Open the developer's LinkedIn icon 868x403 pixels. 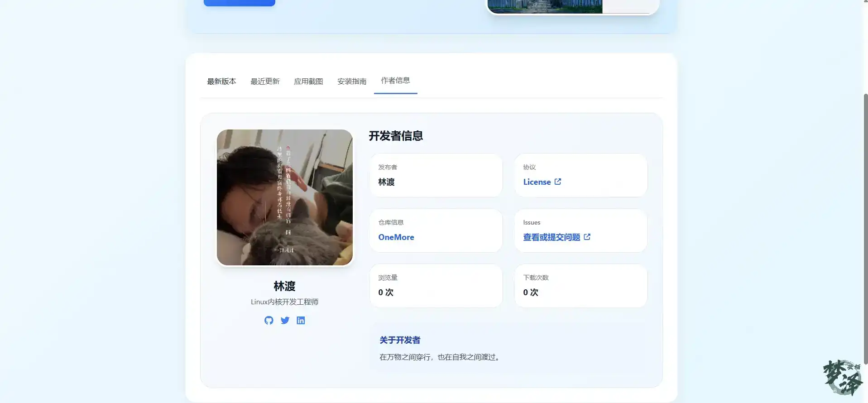tap(301, 320)
